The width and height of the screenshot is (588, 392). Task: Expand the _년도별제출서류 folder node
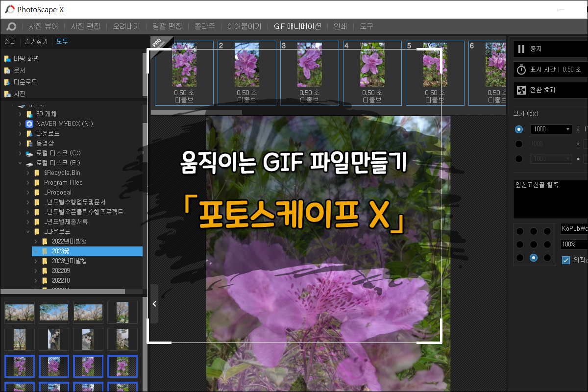point(28,222)
